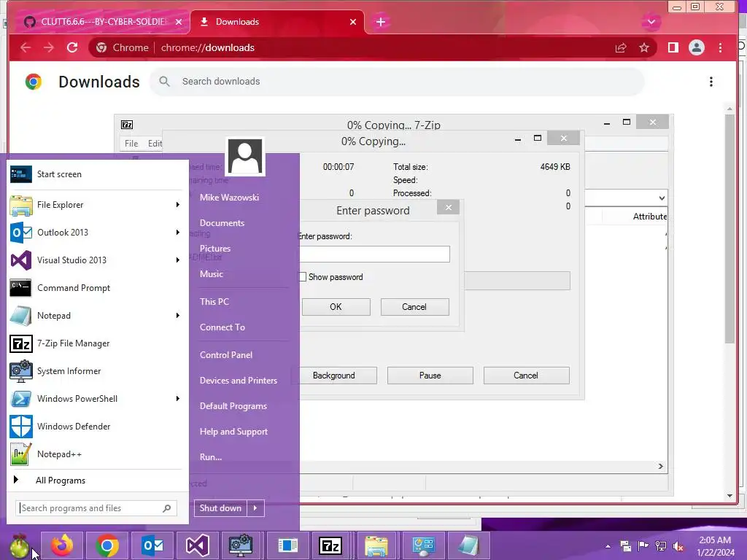
Task: Open Devices and Printers
Action: 239,381
